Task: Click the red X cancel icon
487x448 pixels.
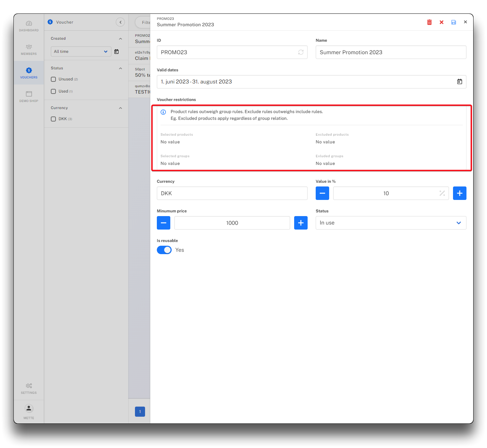Action: point(442,22)
